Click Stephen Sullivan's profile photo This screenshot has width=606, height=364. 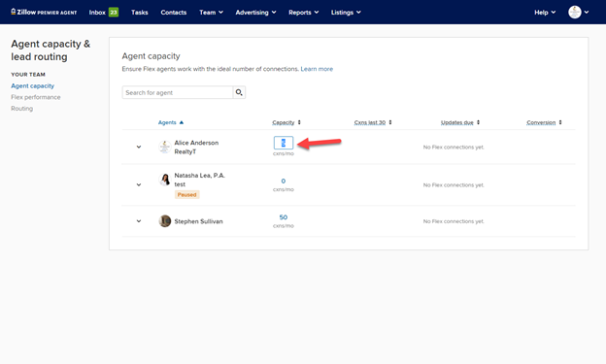click(x=165, y=221)
